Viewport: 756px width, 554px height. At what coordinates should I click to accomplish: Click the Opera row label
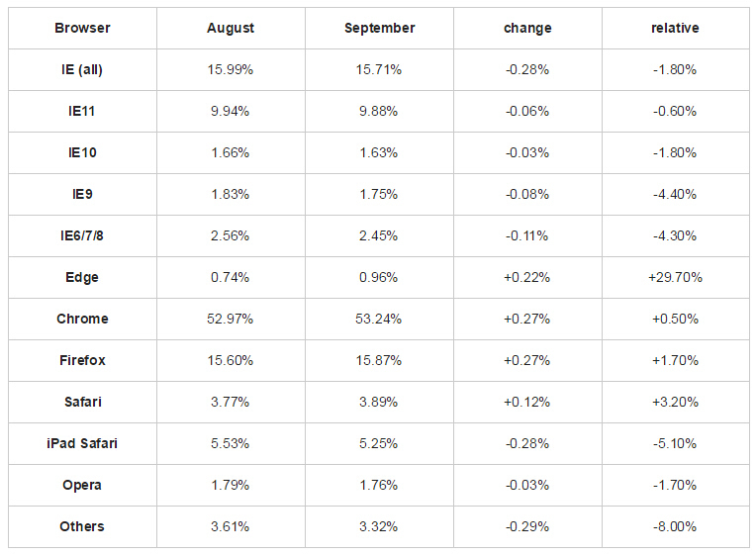82,485
